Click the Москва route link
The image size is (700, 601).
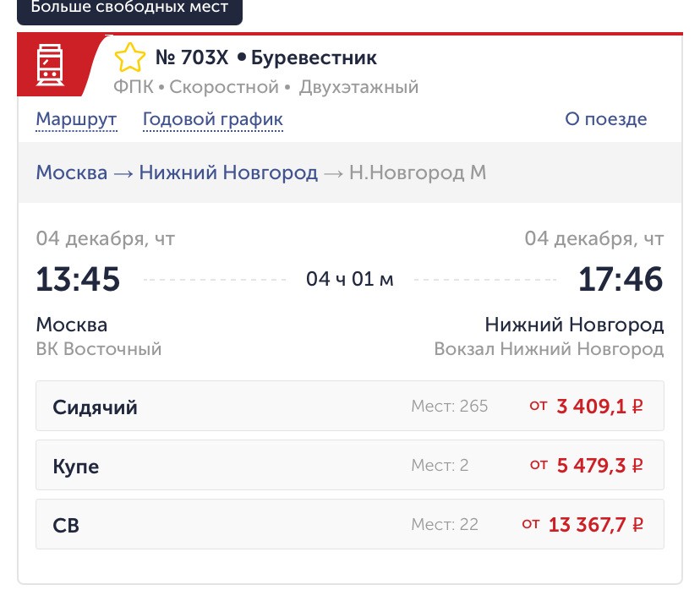[71, 172]
